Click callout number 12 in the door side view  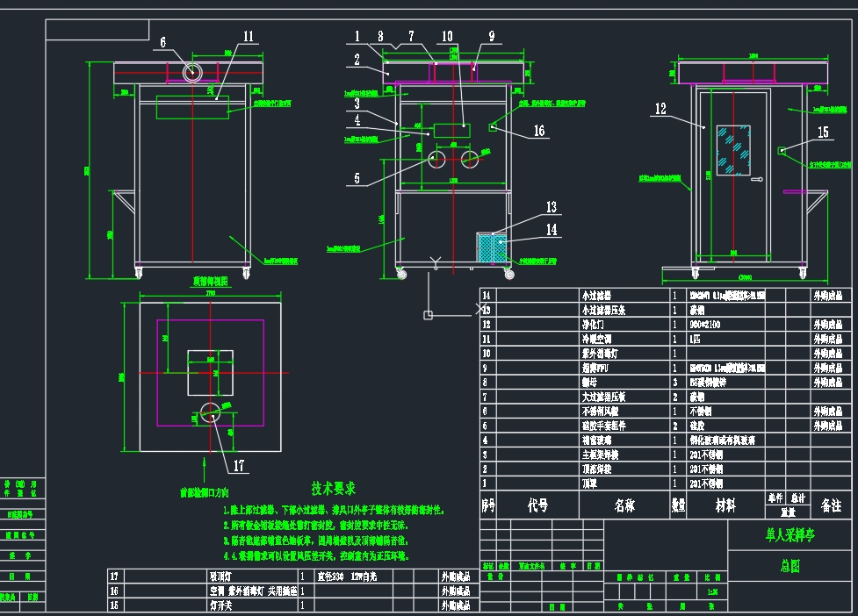(660, 109)
